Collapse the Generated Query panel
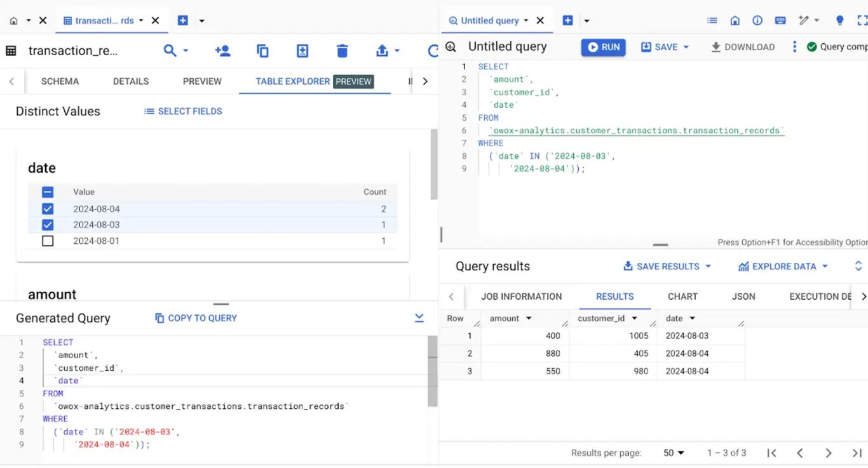868x468 pixels. 419,318
